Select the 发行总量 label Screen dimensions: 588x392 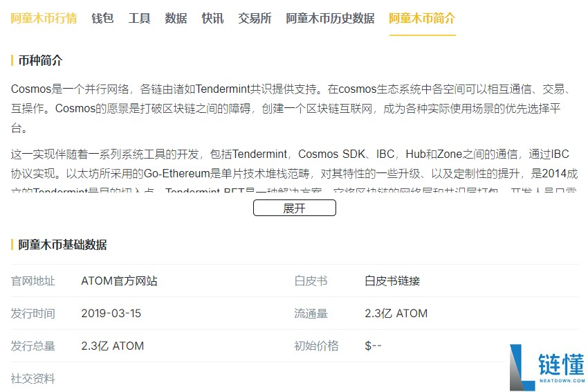33,346
